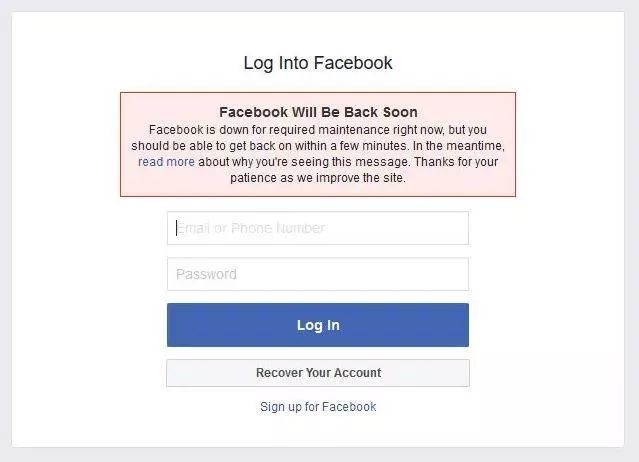Image resolution: width=639 pixels, height=462 pixels.
Task: Click the blue Log In button
Action: [x=318, y=325]
